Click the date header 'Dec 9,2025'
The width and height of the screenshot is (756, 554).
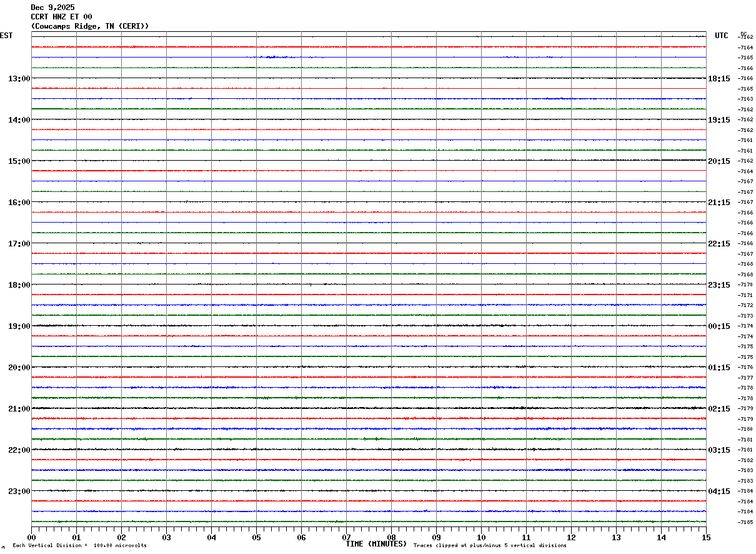click(52, 8)
